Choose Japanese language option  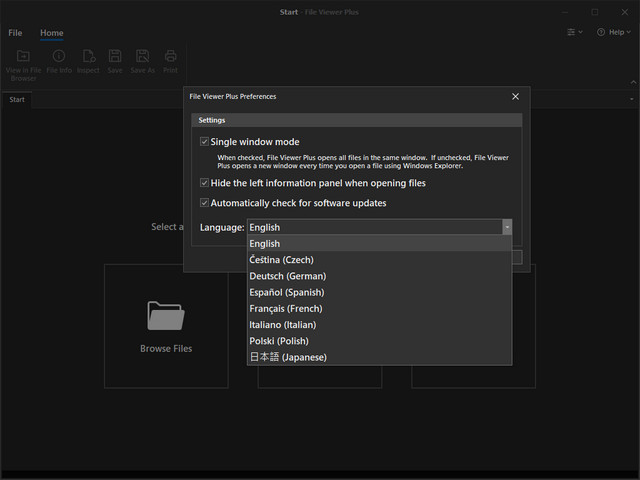coord(380,357)
